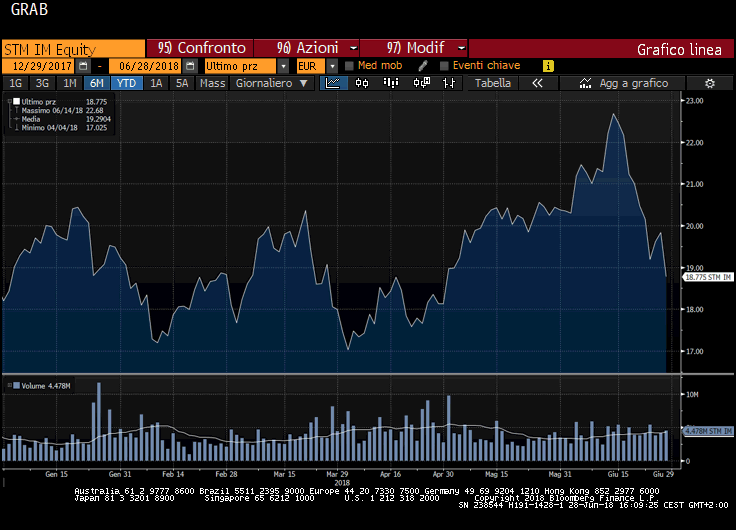Image resolution: width=736 pixels, height=530 pixels.
Task: Click the 96) Azioni button
Action: [307, 48]
